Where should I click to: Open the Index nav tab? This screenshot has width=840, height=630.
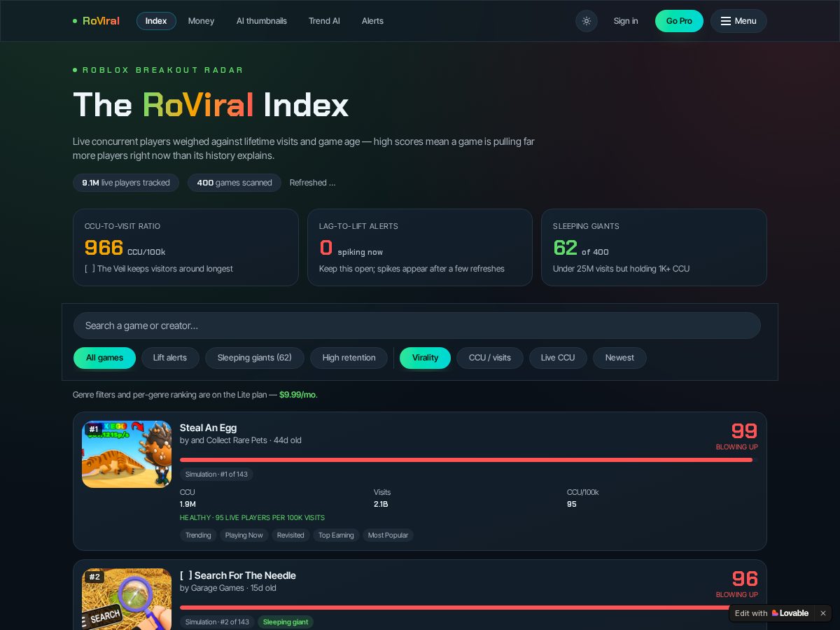(x=156, y=21)
